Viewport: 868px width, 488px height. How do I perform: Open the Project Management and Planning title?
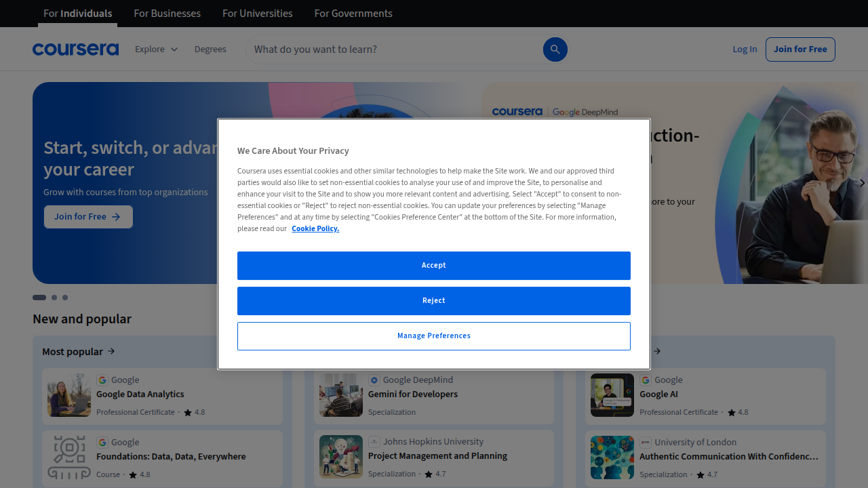tap(437, 456)
